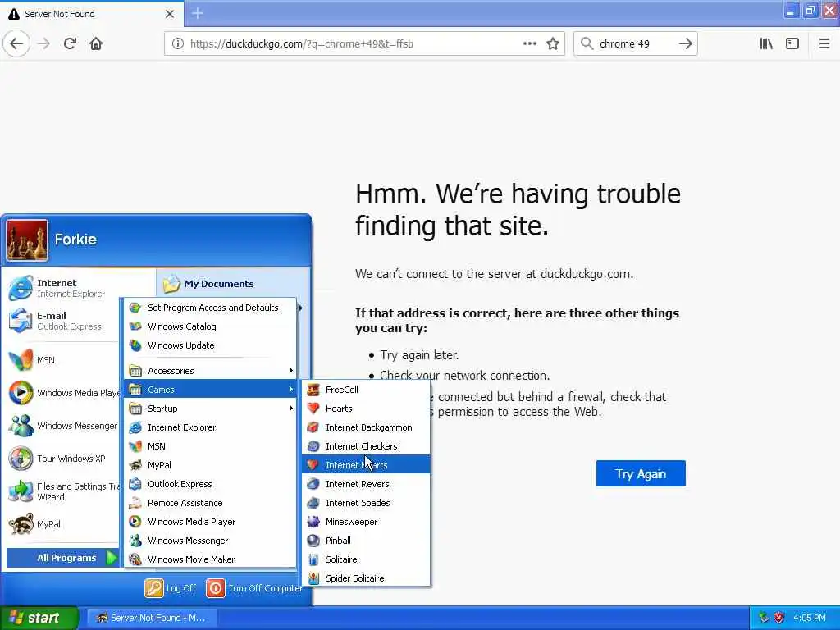
Task: Launch the Hearts game
Action: point(366,409)
